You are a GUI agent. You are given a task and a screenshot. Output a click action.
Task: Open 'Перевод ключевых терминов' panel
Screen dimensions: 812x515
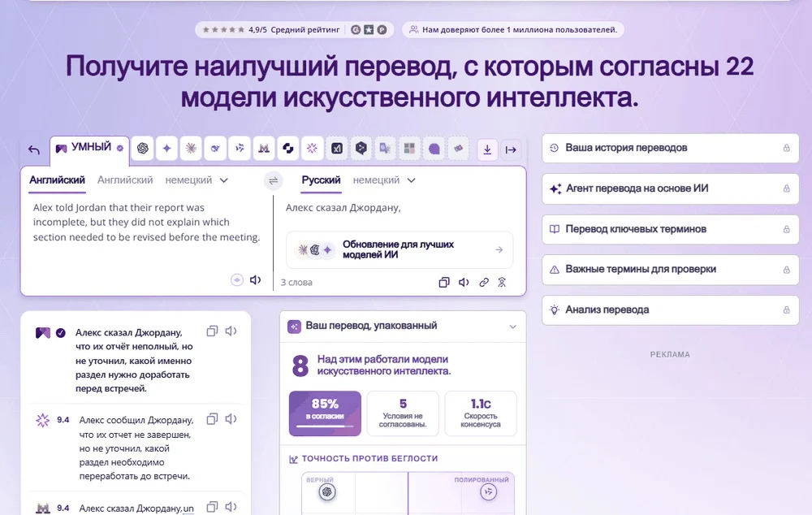click(670, 229)
